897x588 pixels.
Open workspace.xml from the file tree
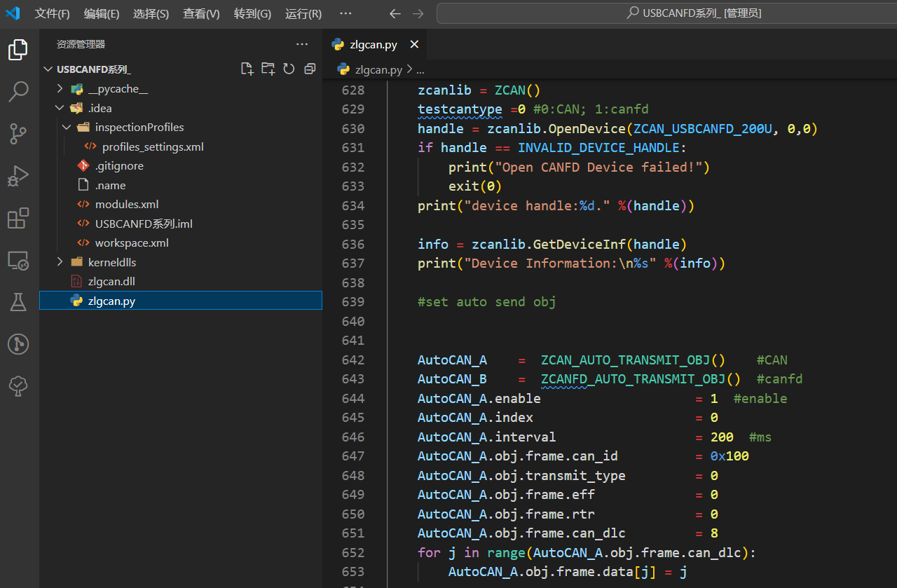pyautogui.click(x=132, y=243)
